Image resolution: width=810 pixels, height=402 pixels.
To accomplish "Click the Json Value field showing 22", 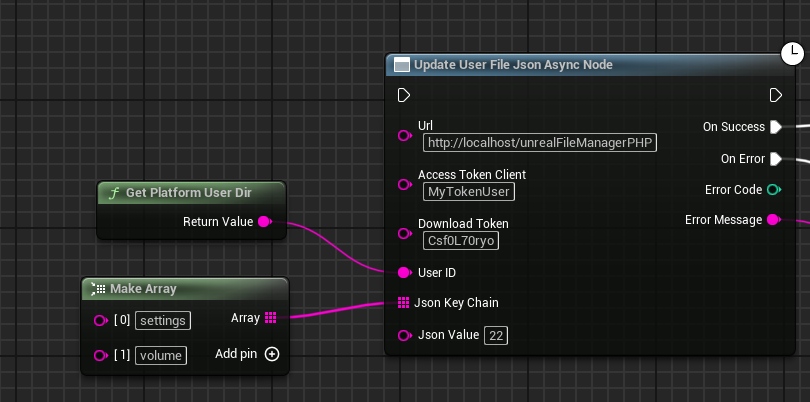I will tap(496, 336).
